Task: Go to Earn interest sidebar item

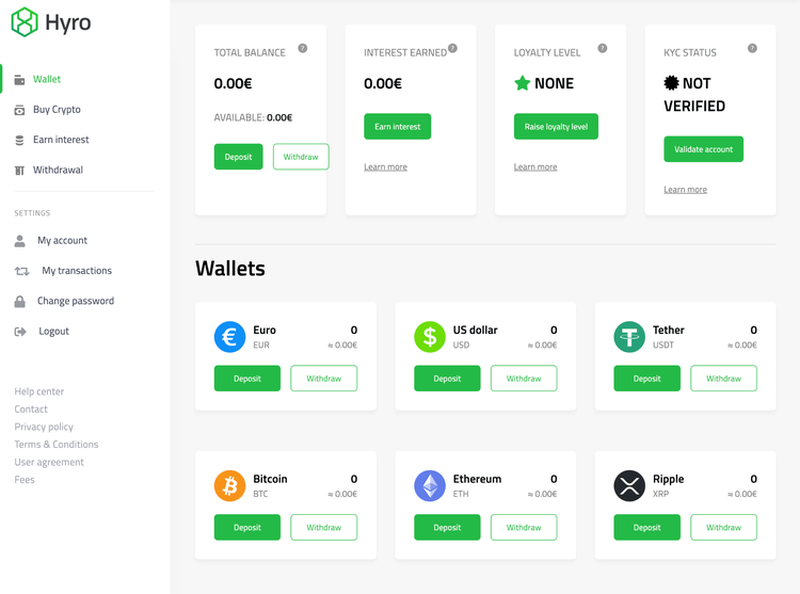Action: (60, 140)
